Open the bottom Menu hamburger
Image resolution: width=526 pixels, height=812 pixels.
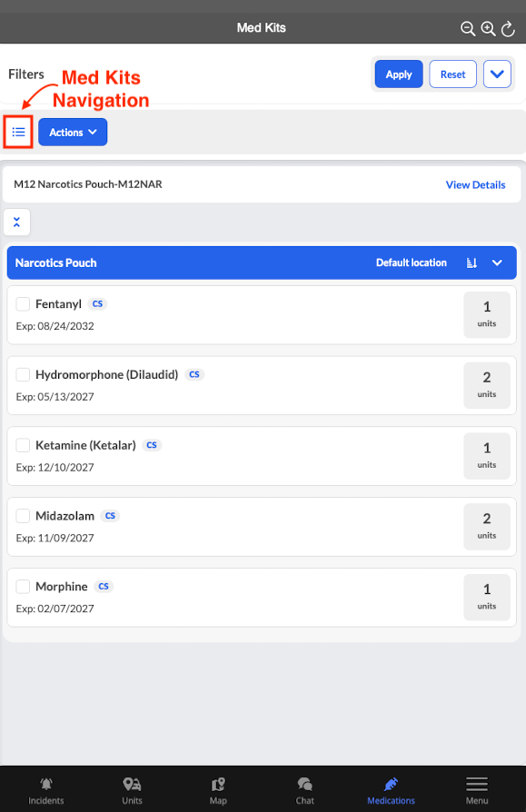click(x=477, y=790)
